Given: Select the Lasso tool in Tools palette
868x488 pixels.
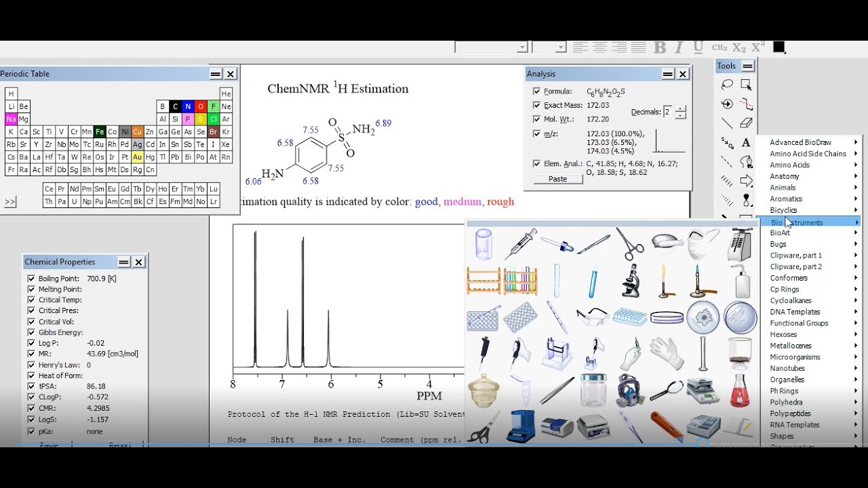Looking at the screenshot, I should [727, 85].
